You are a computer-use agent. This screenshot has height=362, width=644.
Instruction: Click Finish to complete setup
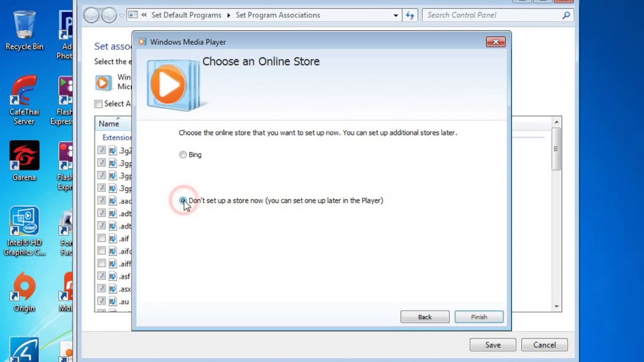click(x=479, y=317)
